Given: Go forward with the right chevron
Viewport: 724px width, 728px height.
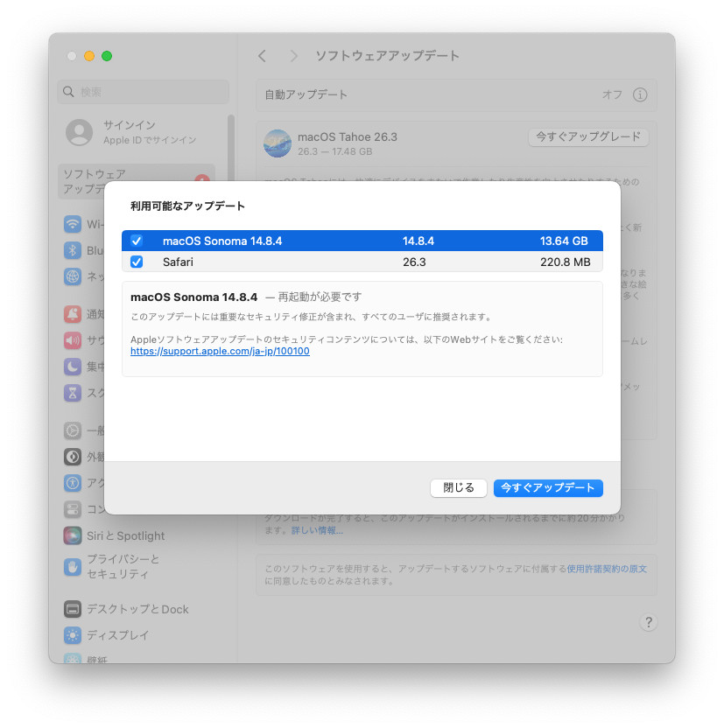Looking at the screenshot, I should pos(293,56).
